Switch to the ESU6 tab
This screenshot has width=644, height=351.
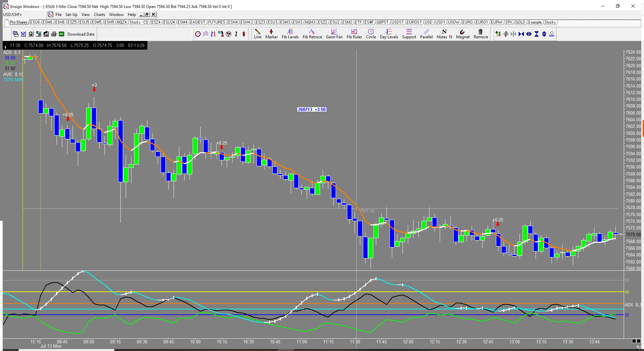click(35, 22)
